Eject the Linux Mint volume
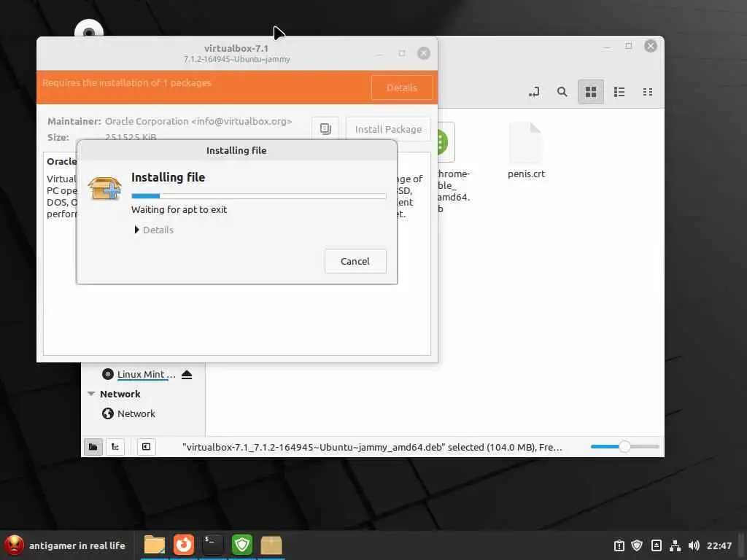Image resolution: width=747 pixels, height=560 pixels. click(x=187, y=375)
